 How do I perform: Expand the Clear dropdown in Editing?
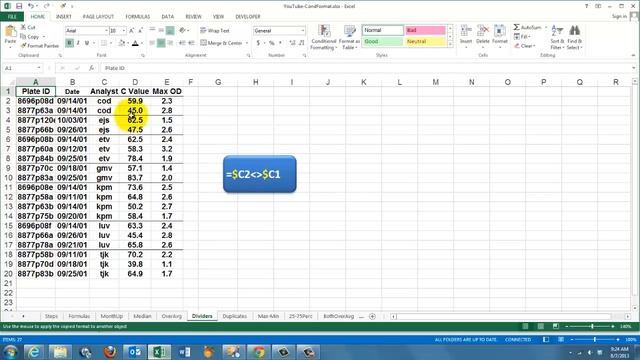534,46
